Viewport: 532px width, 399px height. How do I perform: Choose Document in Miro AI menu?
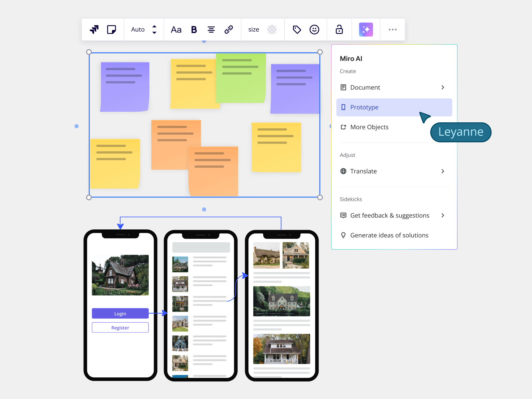(394, 87)
